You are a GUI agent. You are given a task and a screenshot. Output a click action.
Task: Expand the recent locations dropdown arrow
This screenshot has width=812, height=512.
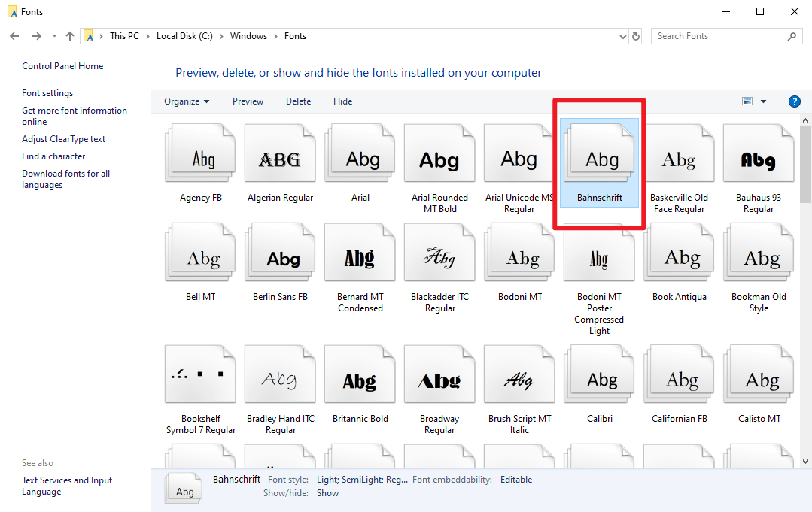pyautogui.click(x=54, y=36)
